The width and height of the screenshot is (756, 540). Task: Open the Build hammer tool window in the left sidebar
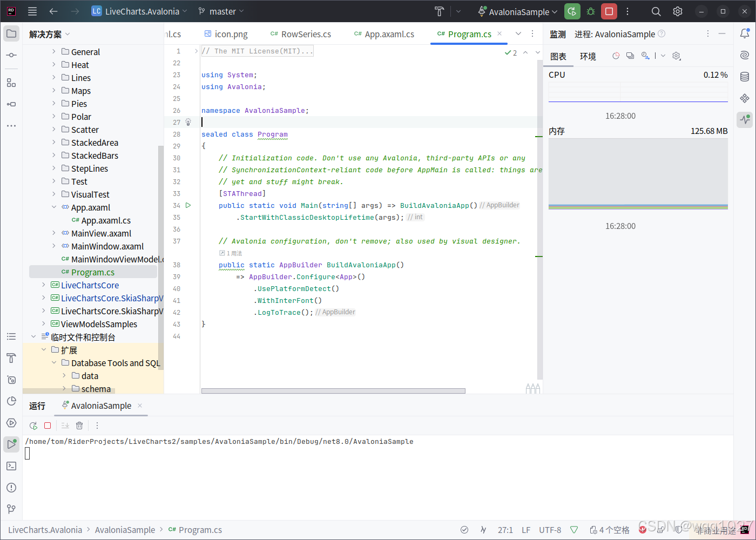click(x=11, y=358)
